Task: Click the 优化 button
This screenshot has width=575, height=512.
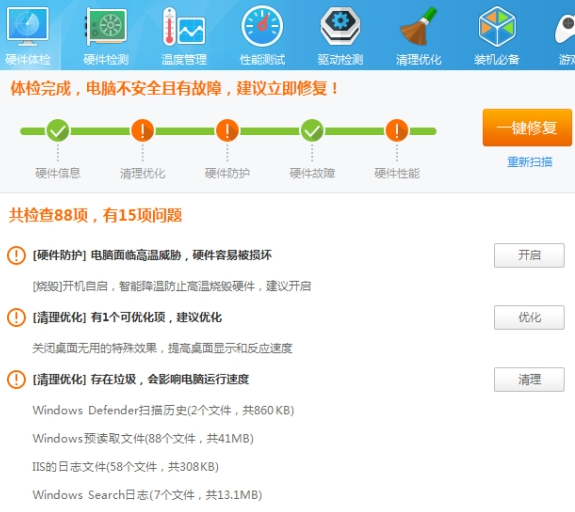Action: pos(529,317)
